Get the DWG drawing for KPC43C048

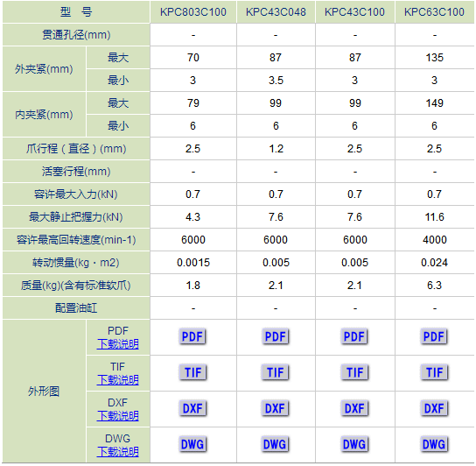(275, 444)
